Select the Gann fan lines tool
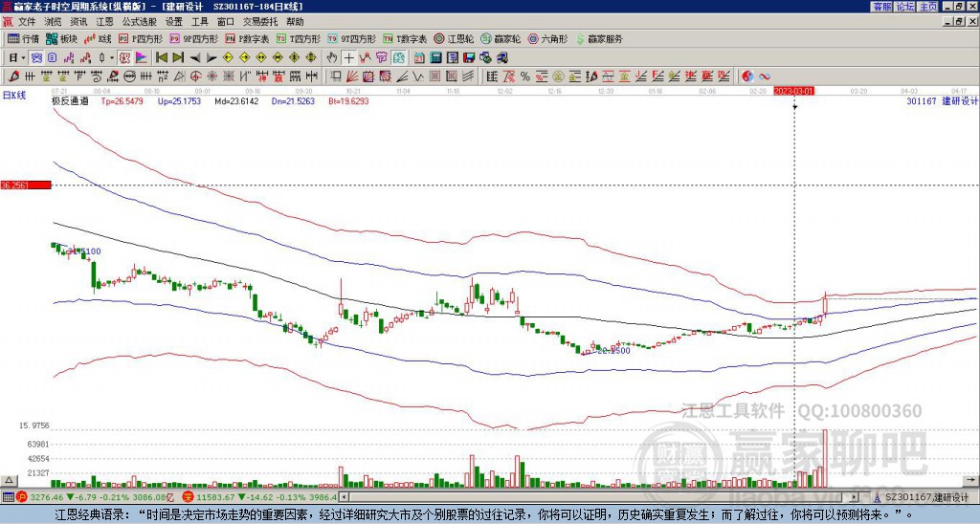The height and width of the screenshot is (524, 980). (x=352, y=76)
